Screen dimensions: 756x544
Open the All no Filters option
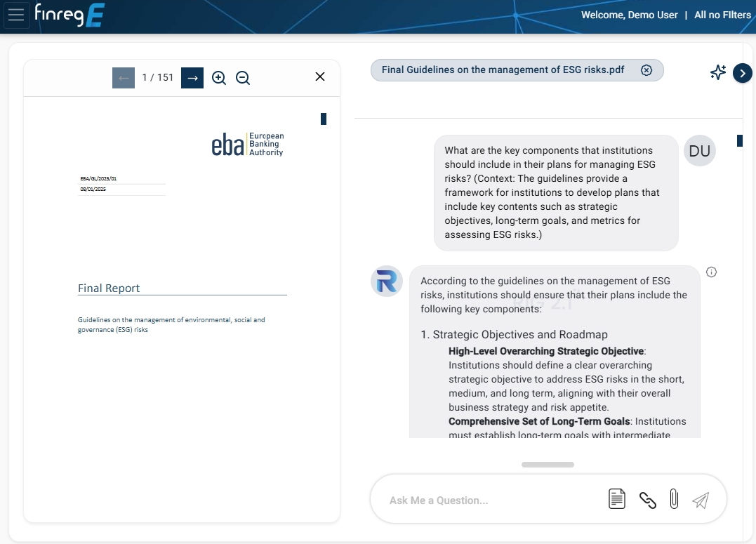[x=722, y=15]
